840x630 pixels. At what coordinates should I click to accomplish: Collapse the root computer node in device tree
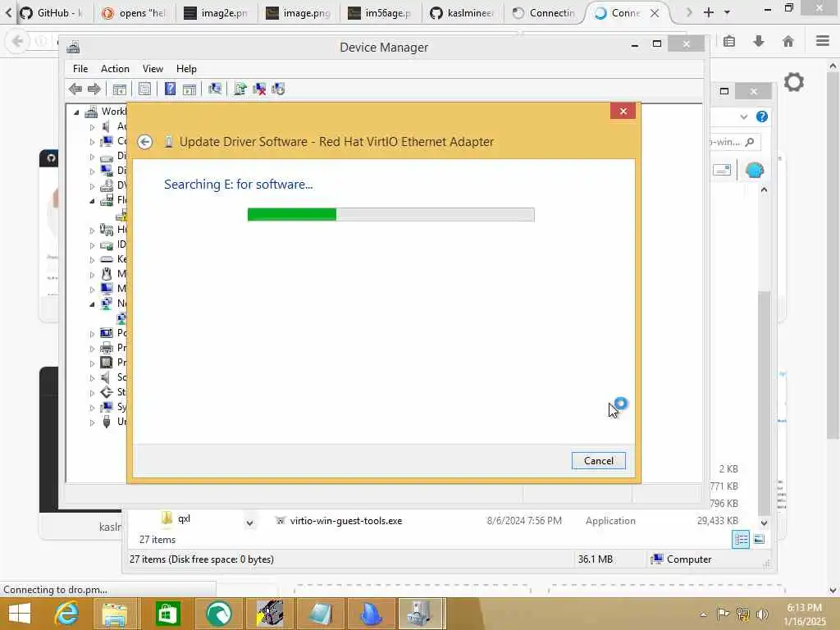coord(76,112)
